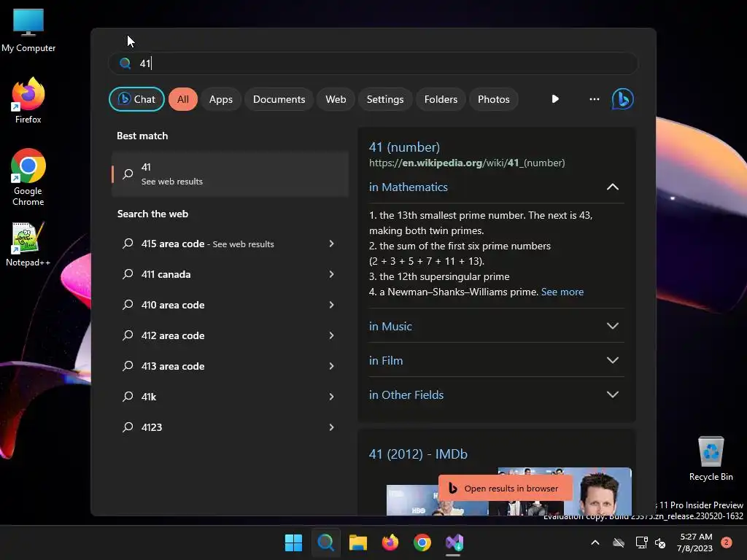Click the network tray icon
This screenshot has width=747, height=560.
point(642,542)
